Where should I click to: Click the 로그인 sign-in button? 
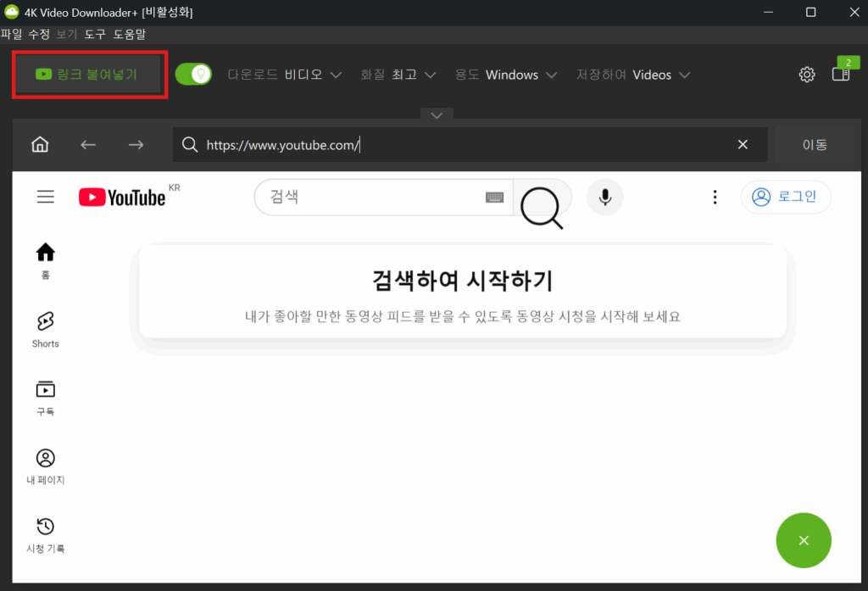coord(786,197)
